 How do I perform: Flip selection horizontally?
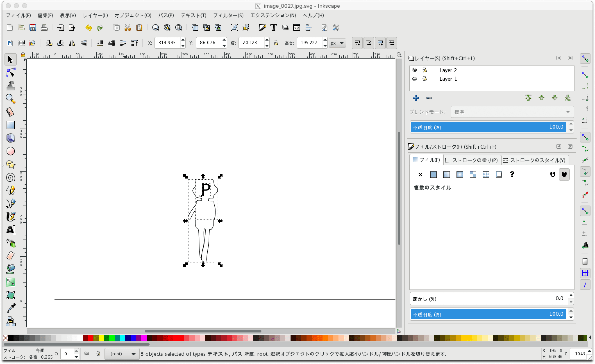click(x=72, y=43)
